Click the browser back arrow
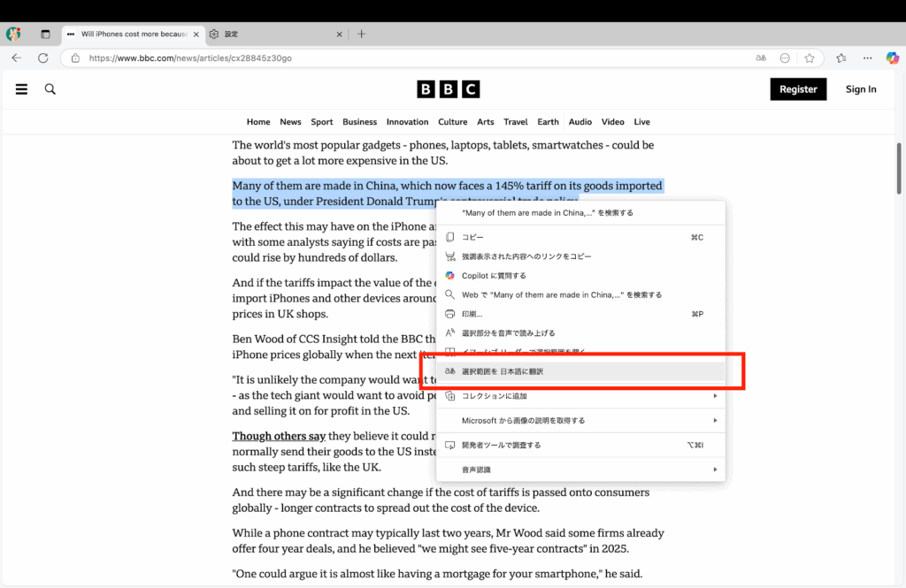Image resolution: width=906 pixels, height=588 pixels. tap(17, 58)
